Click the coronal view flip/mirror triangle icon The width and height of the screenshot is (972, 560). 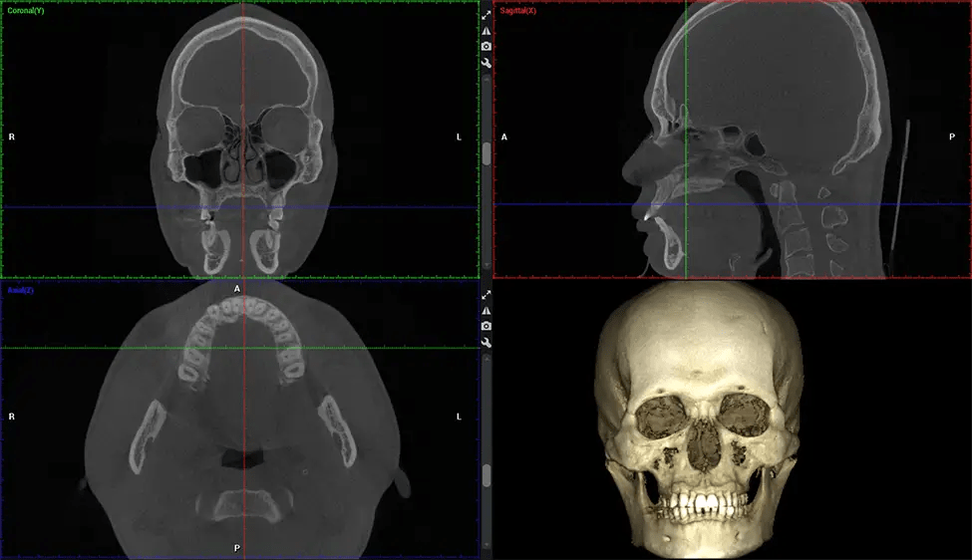486,31
